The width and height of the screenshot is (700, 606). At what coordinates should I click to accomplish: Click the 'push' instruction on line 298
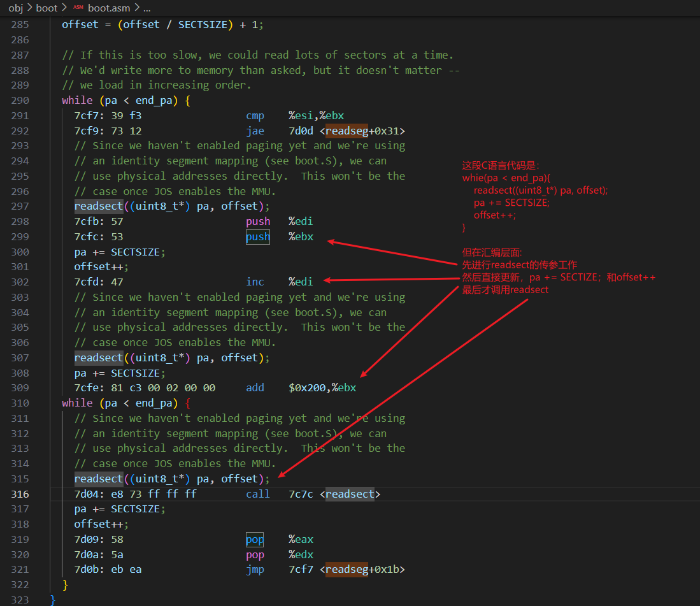(258, 221)
